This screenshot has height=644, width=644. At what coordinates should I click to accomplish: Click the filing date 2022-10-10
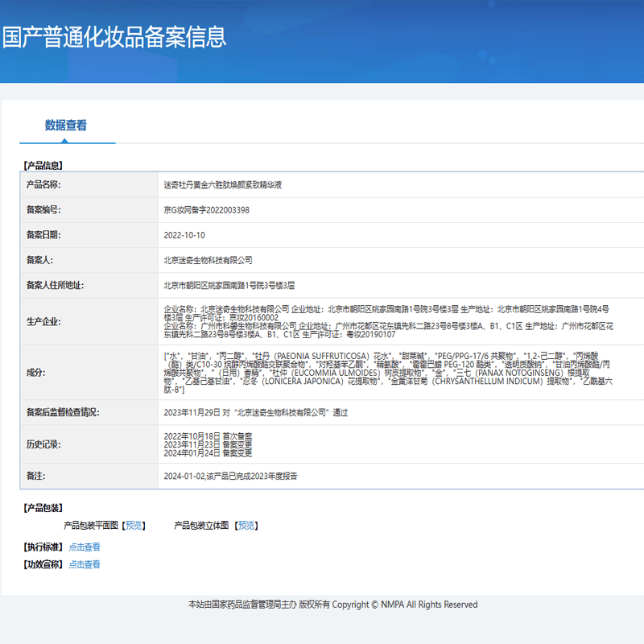[x=184, y=236]
